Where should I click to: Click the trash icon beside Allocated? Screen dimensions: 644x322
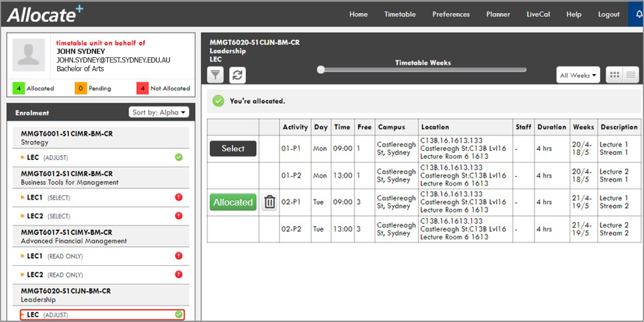[270, 202]
